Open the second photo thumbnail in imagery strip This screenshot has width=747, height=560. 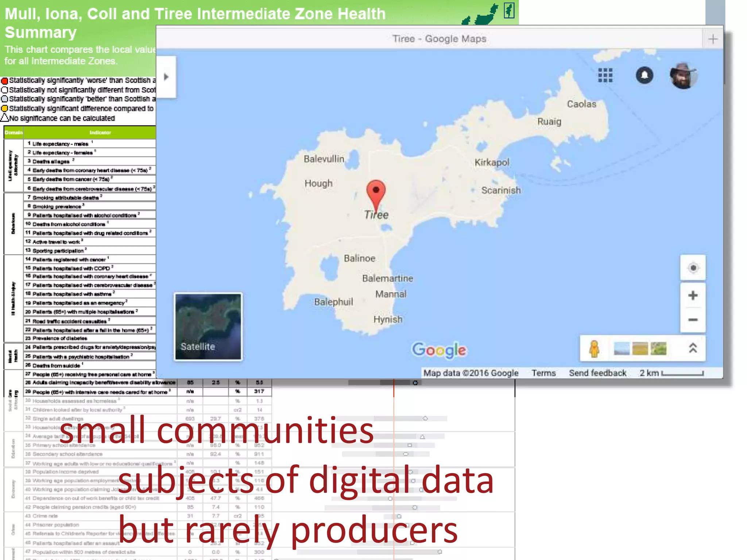click(640, 349)
